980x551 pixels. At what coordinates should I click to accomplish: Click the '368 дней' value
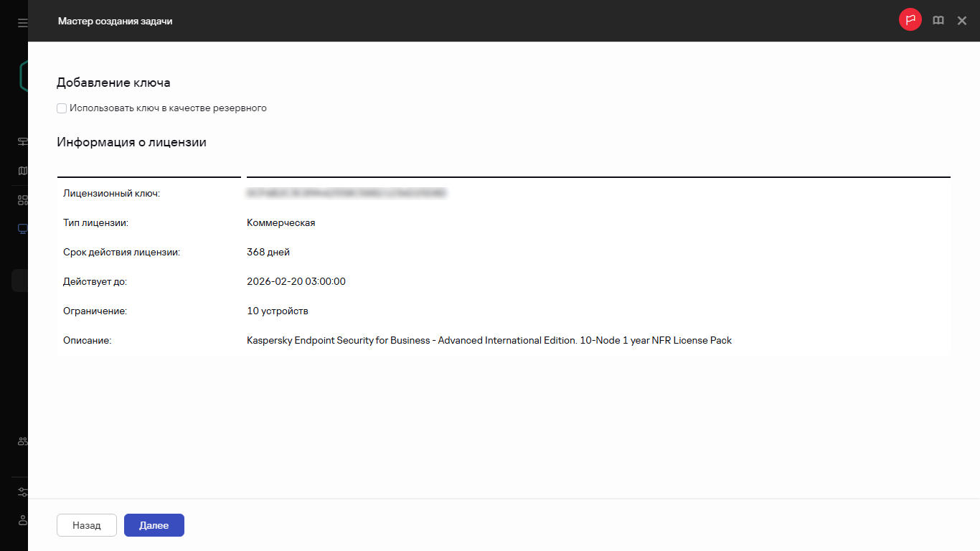point(268,252)
